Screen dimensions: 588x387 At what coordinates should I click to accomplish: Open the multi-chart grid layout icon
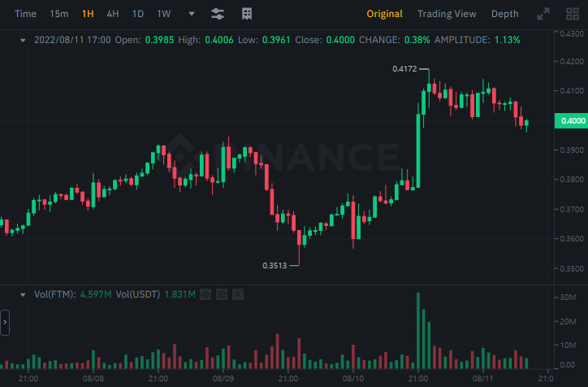pos(573,15)
